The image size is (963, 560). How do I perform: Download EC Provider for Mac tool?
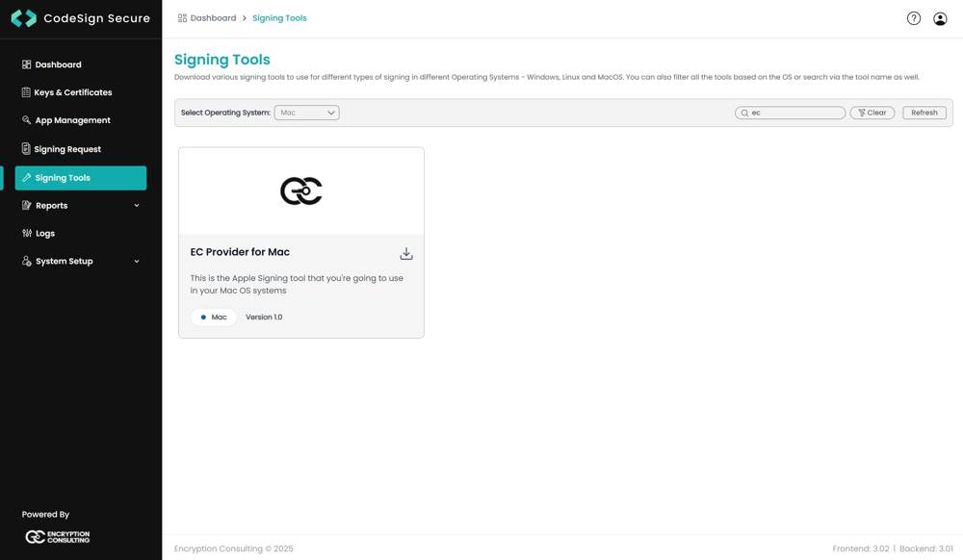point(406,253)
